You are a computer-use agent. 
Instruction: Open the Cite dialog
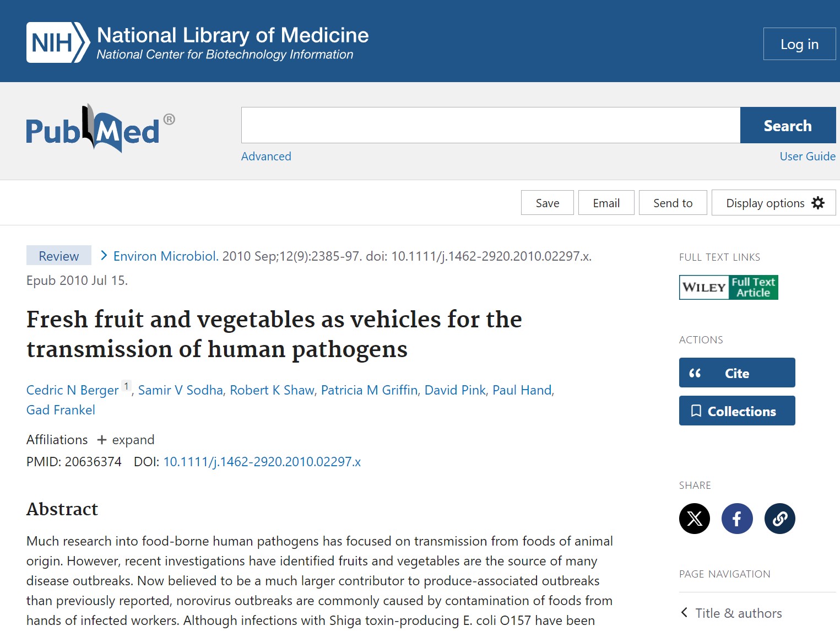point(736,372)
